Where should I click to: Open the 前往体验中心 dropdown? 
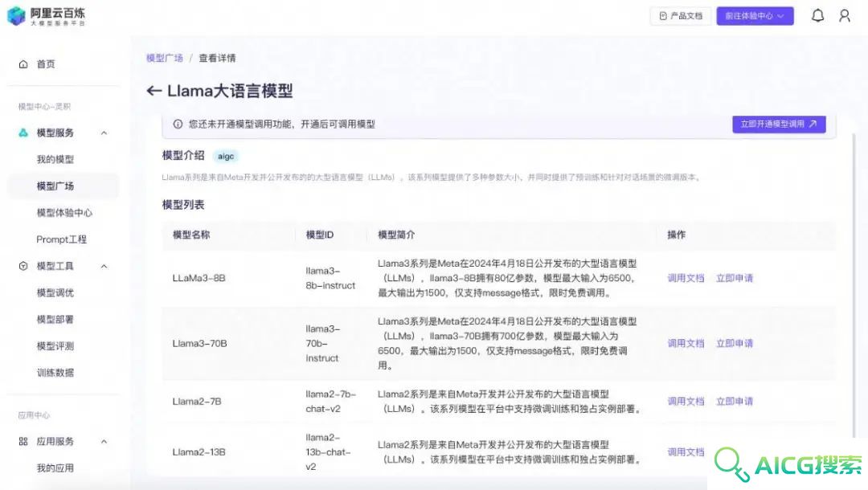(x=755, y=16)
